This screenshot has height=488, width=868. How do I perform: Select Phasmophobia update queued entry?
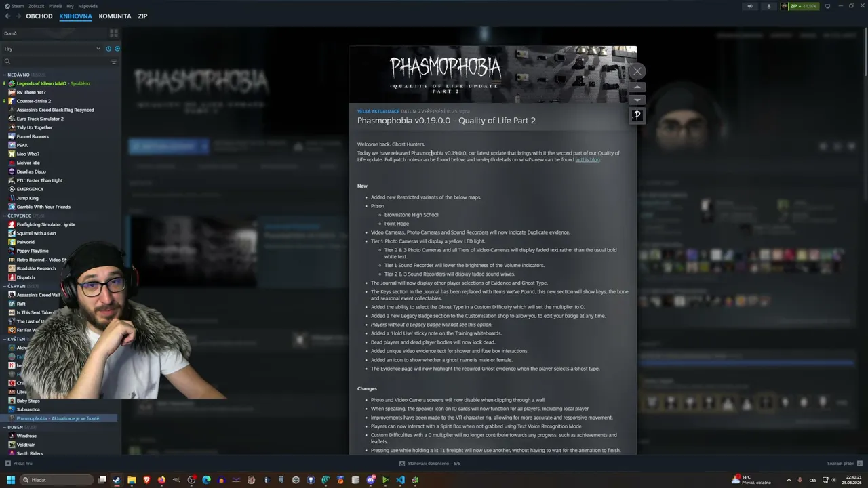pos(60,418)
